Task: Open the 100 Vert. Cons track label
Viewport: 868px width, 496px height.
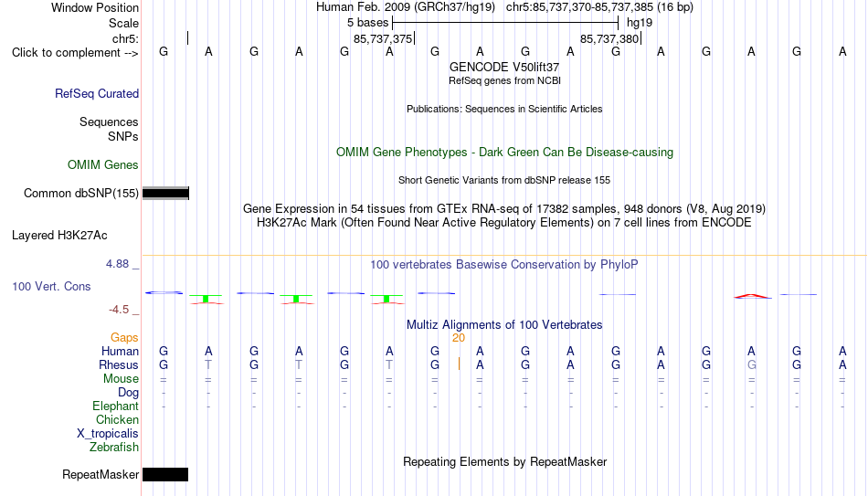Action: pyautogui.click(x=51, y=286)
